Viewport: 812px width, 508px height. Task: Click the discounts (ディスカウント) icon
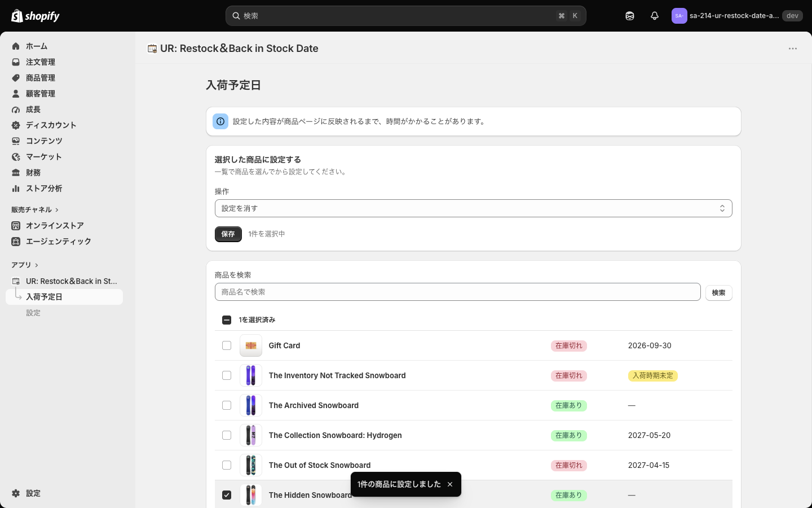click(16, 125)
